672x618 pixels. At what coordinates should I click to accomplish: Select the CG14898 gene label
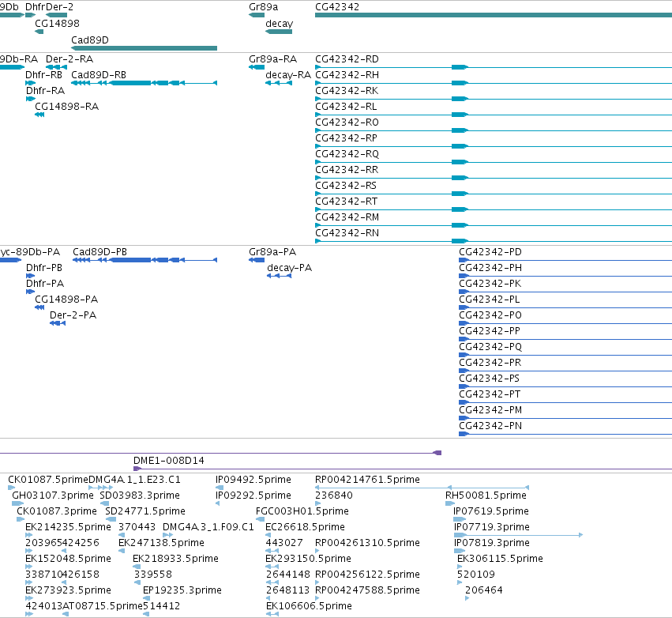coord(57,23)
